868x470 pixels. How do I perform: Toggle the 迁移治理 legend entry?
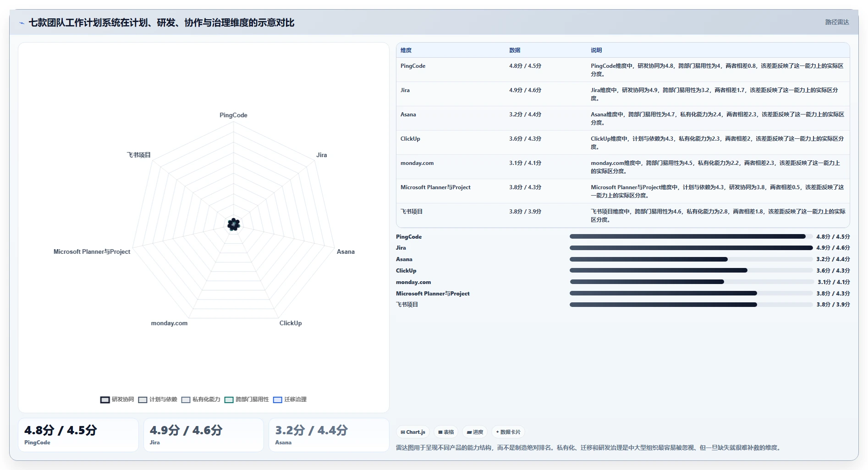click(290, 400)
